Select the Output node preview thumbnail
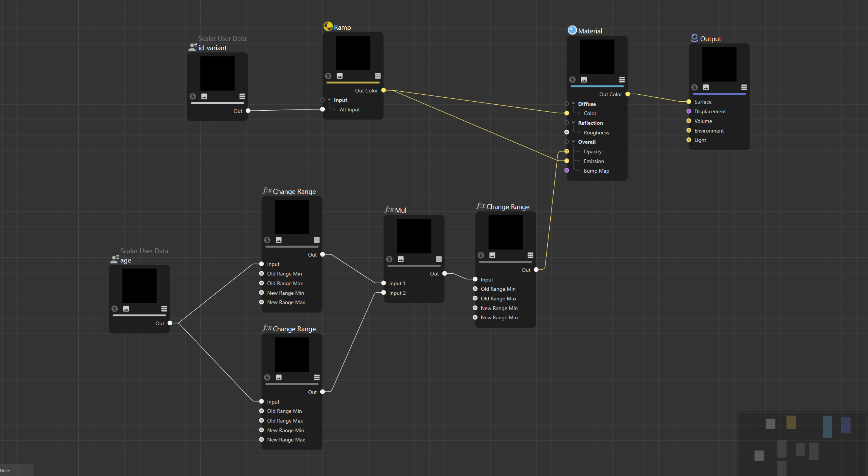 click(x=719, y=64)
